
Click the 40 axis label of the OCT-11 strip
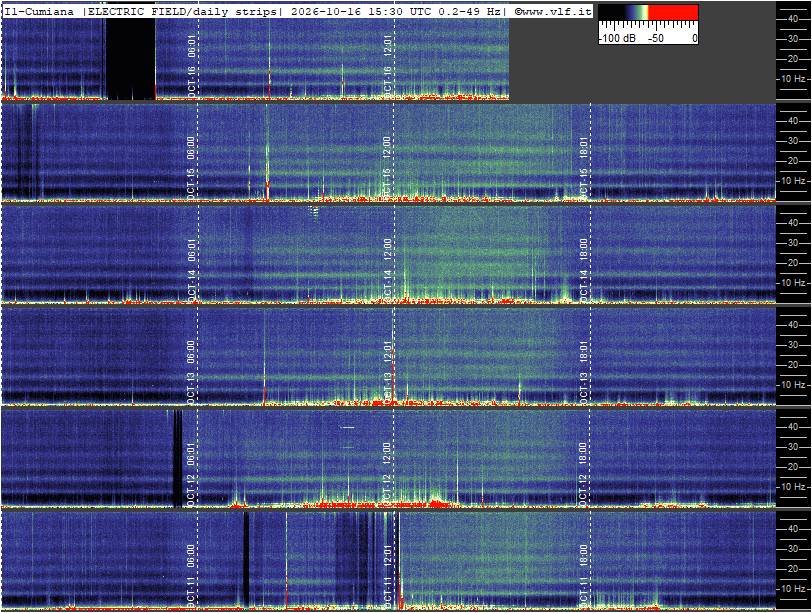click(792, 529)
